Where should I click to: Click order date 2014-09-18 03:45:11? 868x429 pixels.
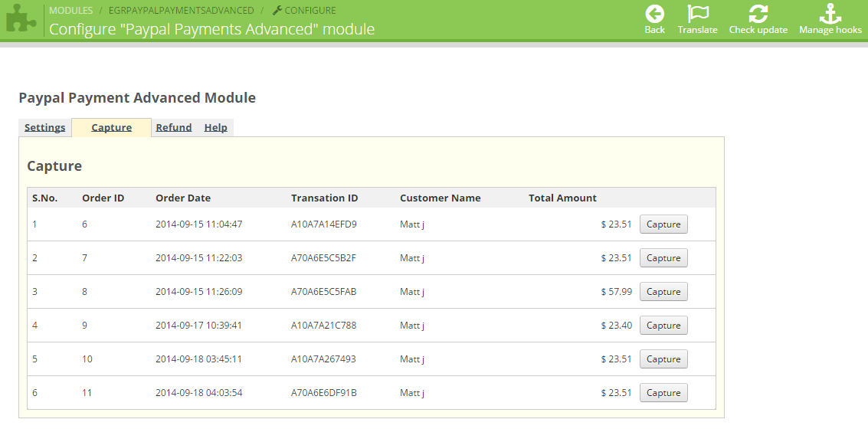click(x=198, y=359)
